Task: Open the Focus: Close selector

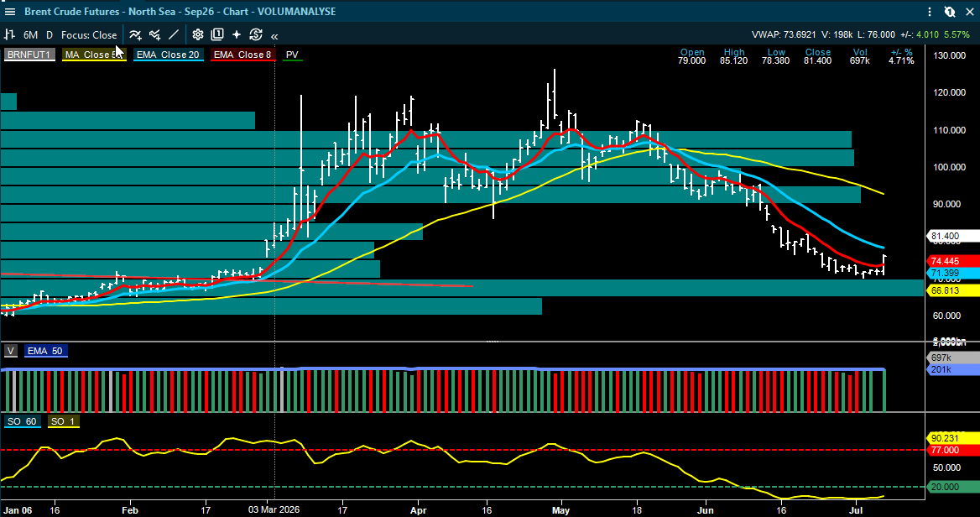Action: click(x=89, y=35)
